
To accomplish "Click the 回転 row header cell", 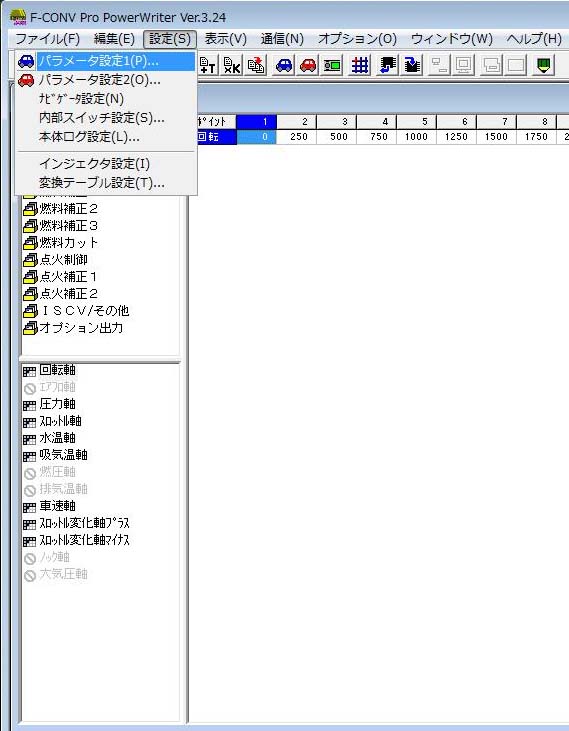I will (216, 137).
